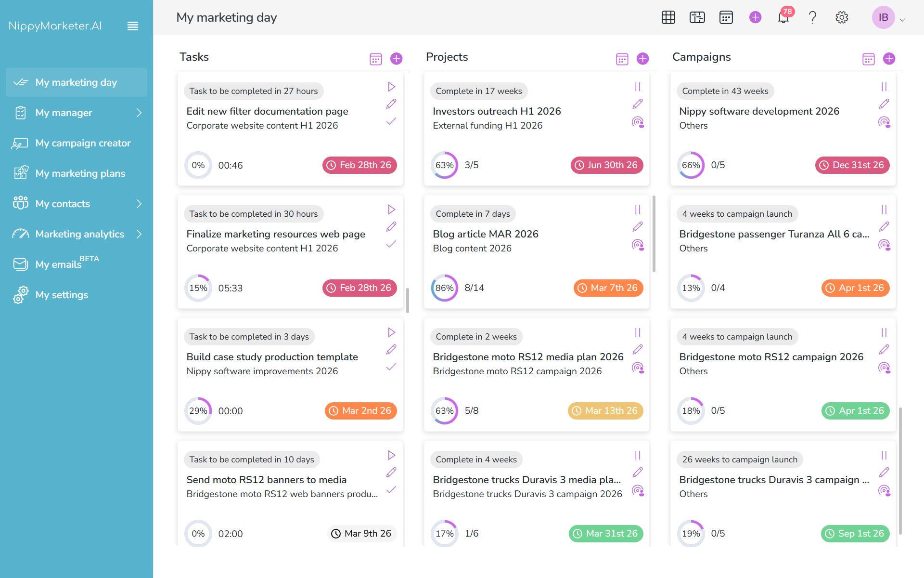Add a new project with plus icon
The width and height of the screenshot is (924, 578).
[x=642, y=59]
